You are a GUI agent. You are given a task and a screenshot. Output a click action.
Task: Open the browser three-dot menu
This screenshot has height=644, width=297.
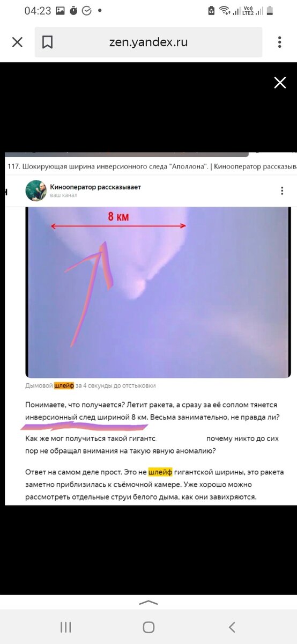point(279,42)
